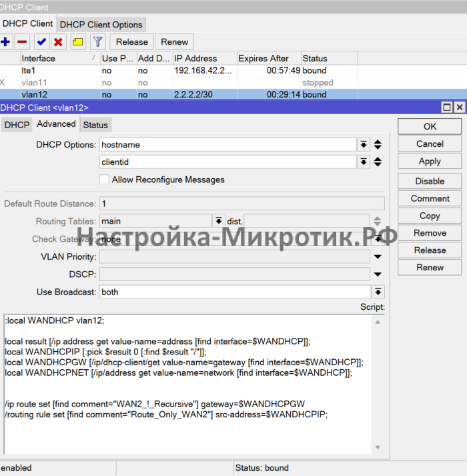Enable entry with the blue checkmark icon
This screenshot has height=476, width=467.
pyautogui.click(x=41, y=42)
